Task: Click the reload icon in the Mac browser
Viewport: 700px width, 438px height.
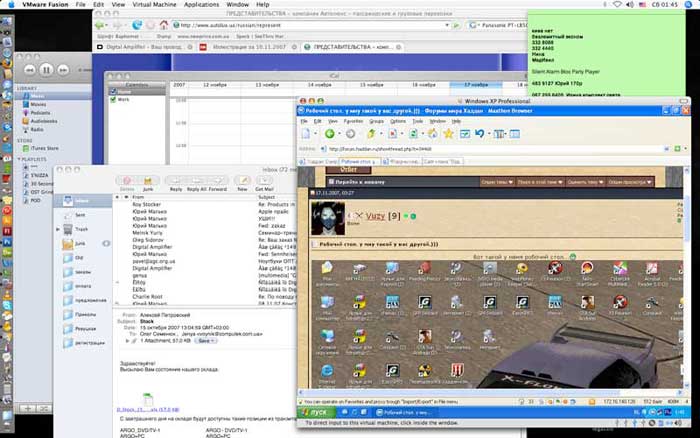Action: tap(137, 25)
